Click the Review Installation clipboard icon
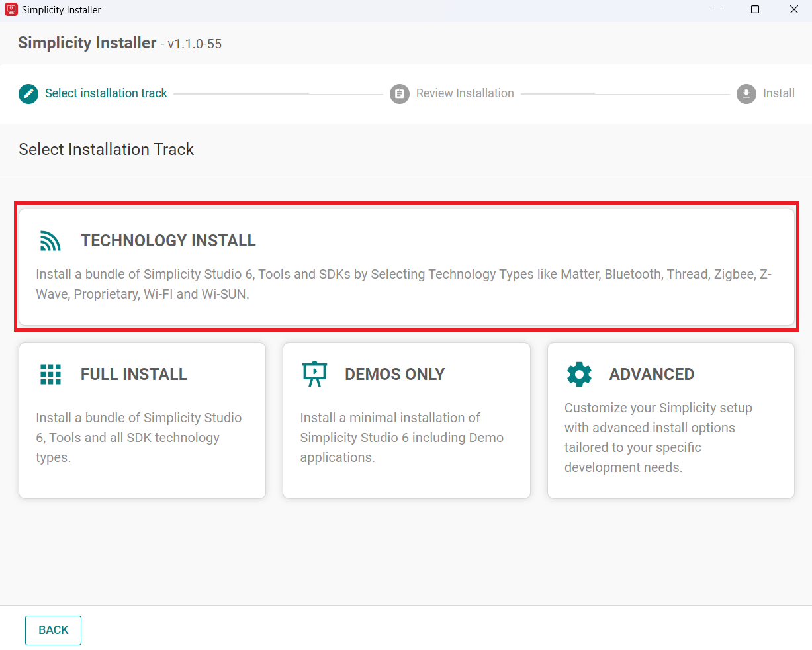Image resolution: width=812 pixels, height=650 pixels. click(x=400, y=93)
